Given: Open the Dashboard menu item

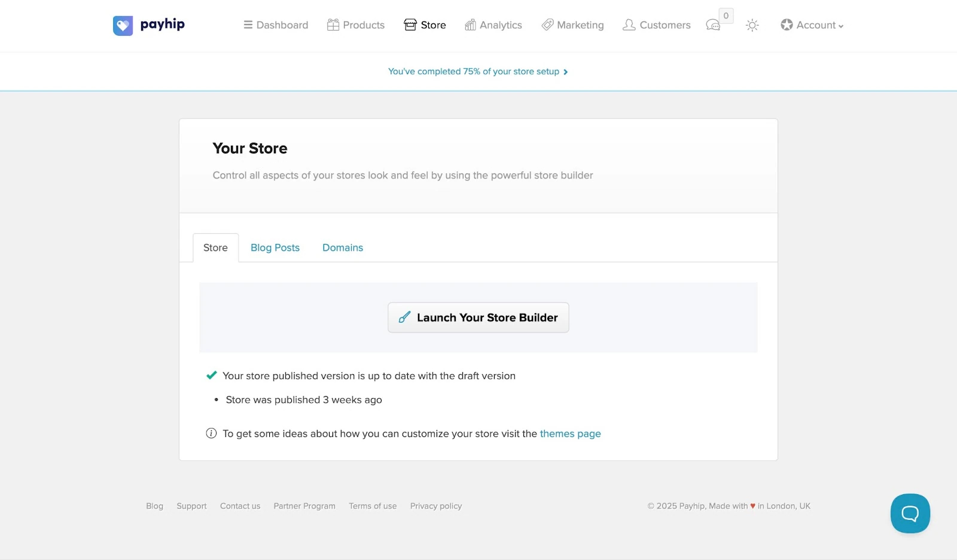Looking at the screenshot, I should coord(276,25).
